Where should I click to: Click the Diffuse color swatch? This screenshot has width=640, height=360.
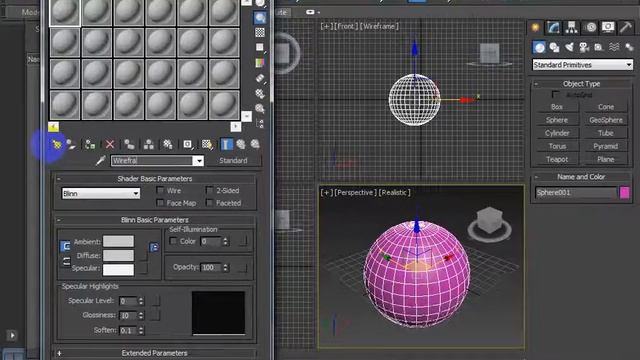pos(118,256)
